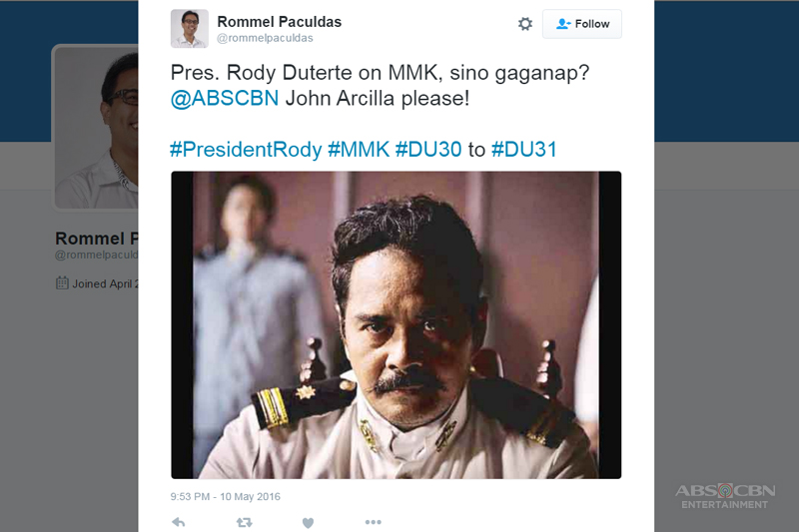This screenshot has height=532, width=799.
Task: Follow Rommel Paculdas
Action: pyautogui.click(x=582, y=24)
